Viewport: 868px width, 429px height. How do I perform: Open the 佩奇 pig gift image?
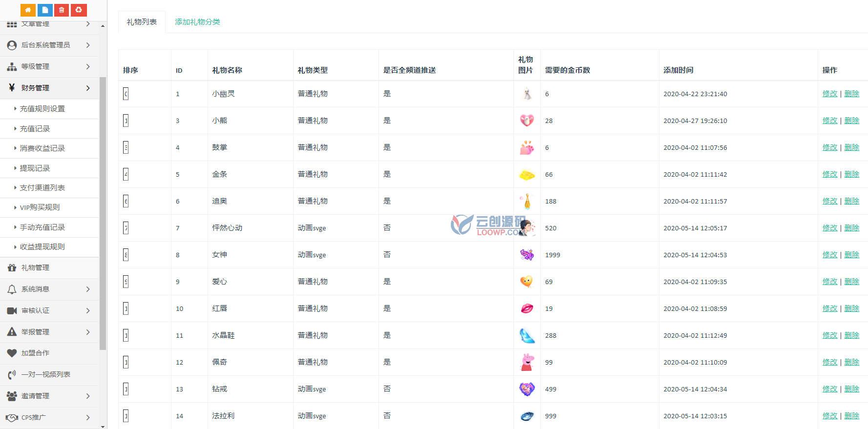[527, 362]
